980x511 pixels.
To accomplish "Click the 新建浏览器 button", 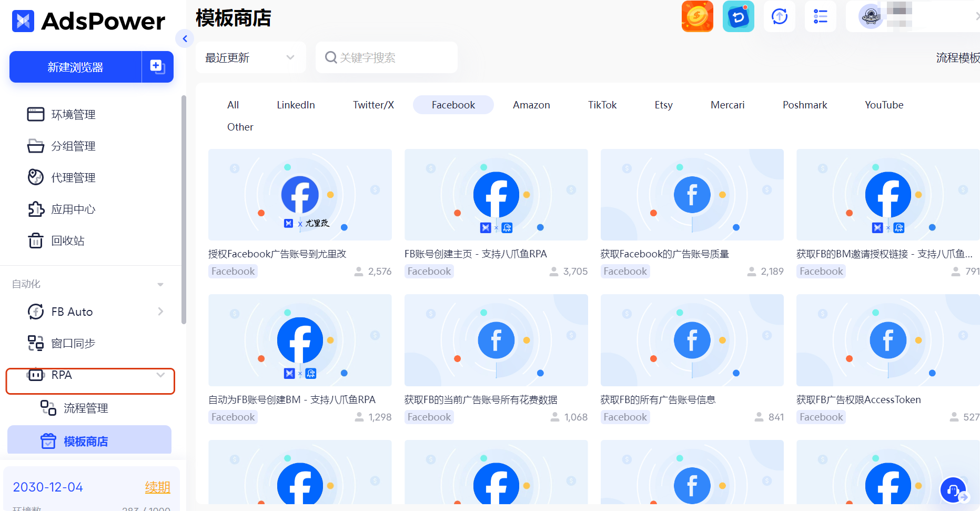I will (x=75, y=67).
